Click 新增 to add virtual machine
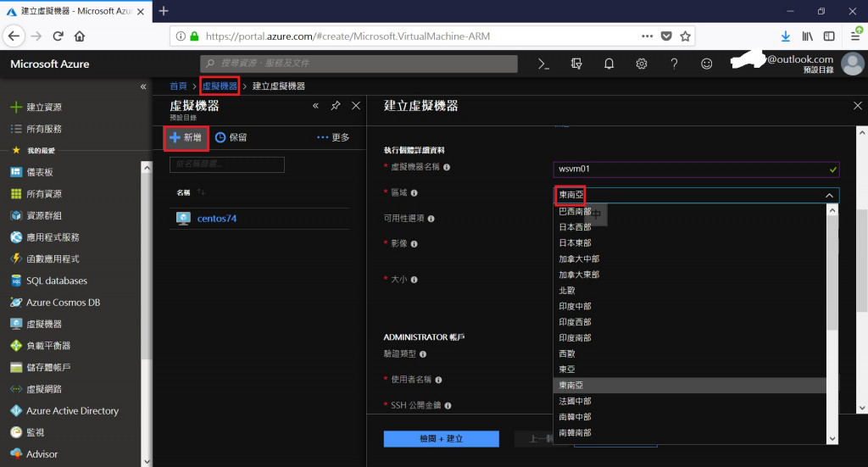Viewport: 868px width, 467px height. coord(186,138)
